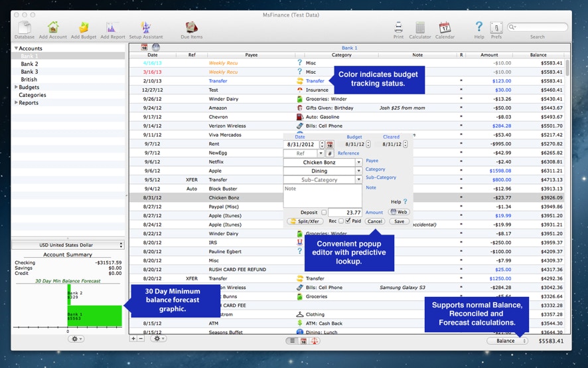
Task: Check the Deposit checkbox
Action: point(324,213)
